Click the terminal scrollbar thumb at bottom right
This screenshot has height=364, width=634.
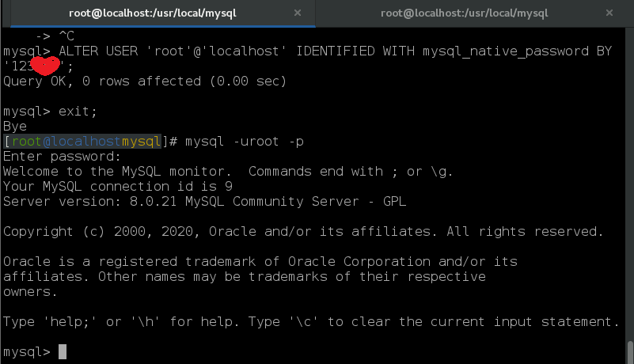click(x=630, y=351)
